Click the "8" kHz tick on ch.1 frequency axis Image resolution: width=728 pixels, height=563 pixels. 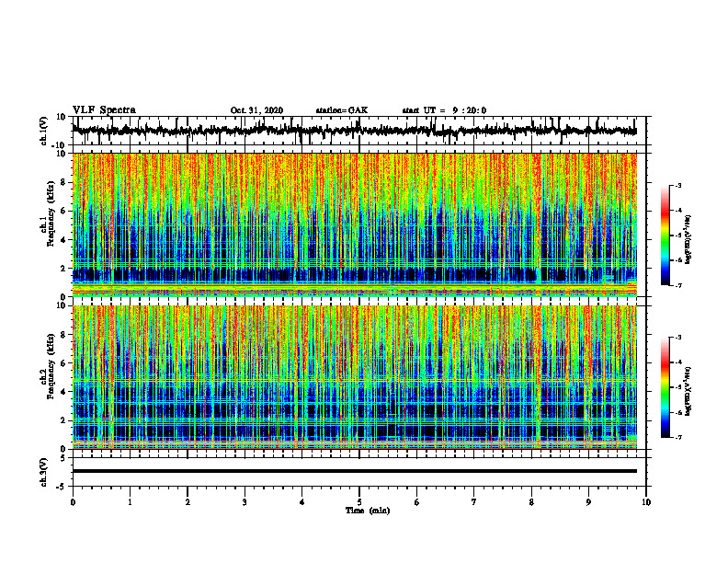[64, 182]
